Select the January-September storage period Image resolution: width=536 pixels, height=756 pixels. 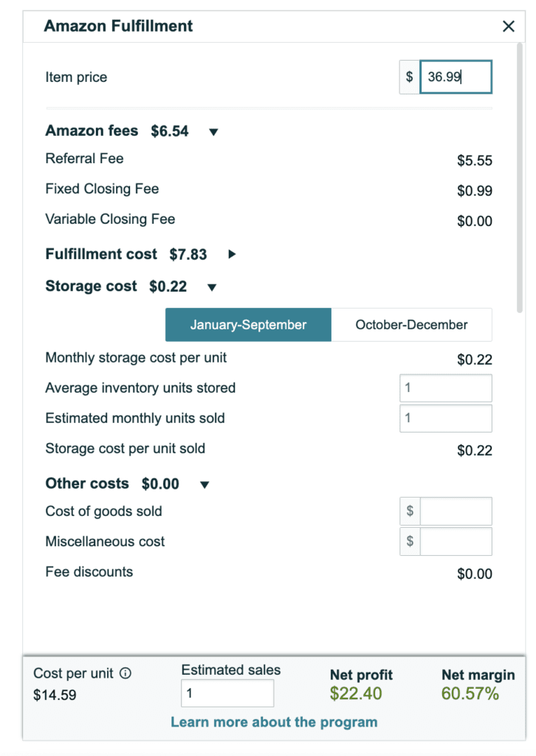point(248,325)
